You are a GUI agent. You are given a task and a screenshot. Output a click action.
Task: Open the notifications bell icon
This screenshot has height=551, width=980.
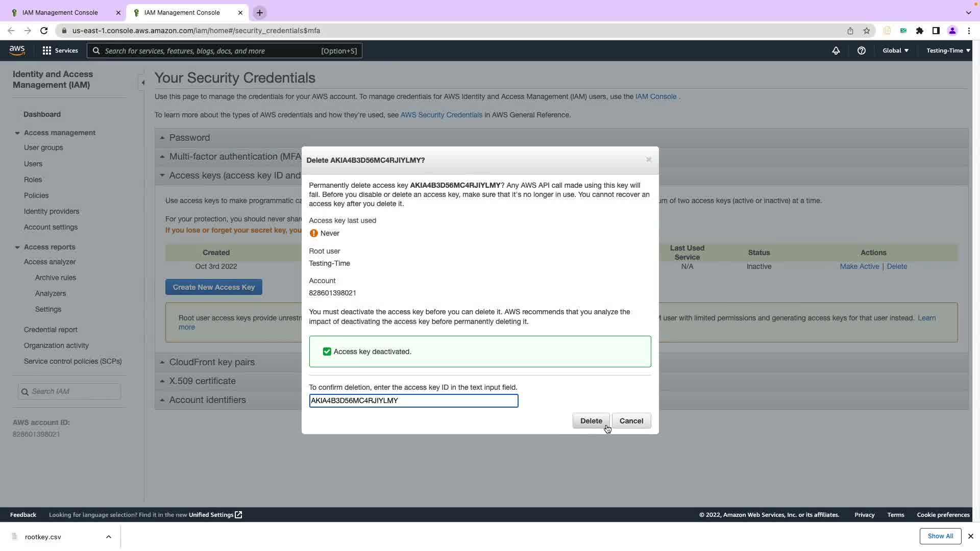tap(836, 51)
